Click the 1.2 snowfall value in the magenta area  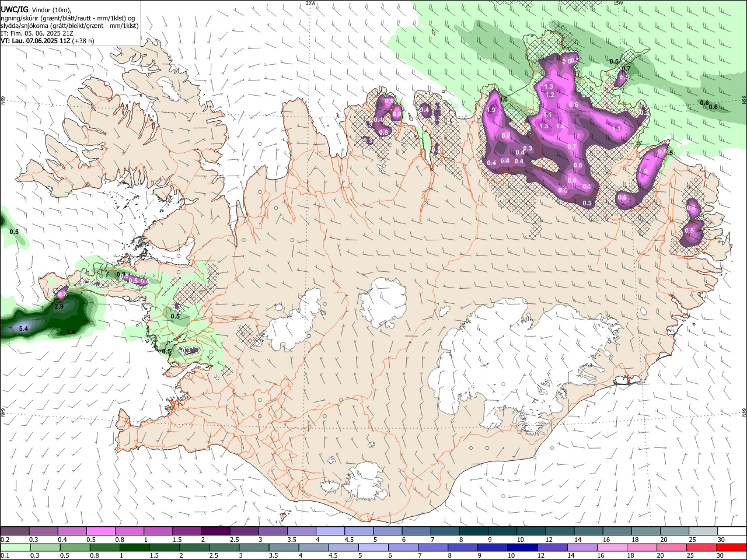tap(549, 94)
